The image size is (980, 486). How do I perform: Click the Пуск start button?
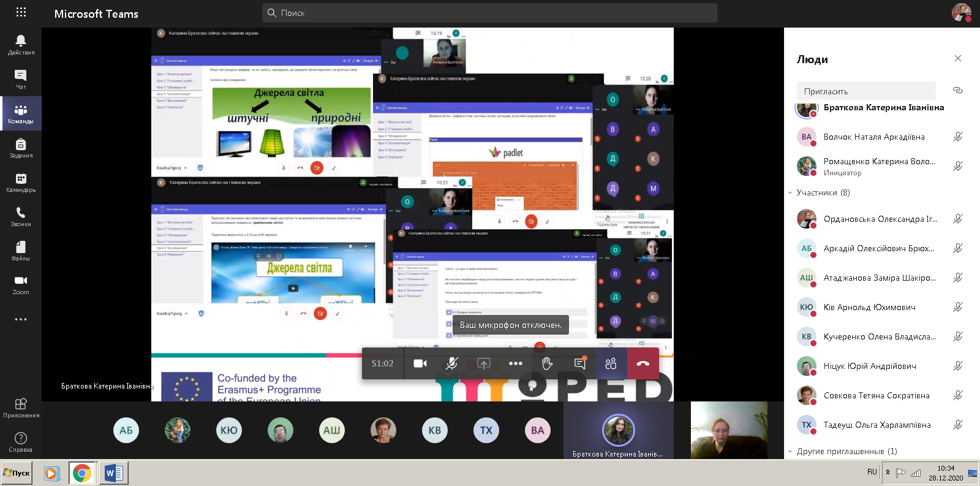[17, 473]
